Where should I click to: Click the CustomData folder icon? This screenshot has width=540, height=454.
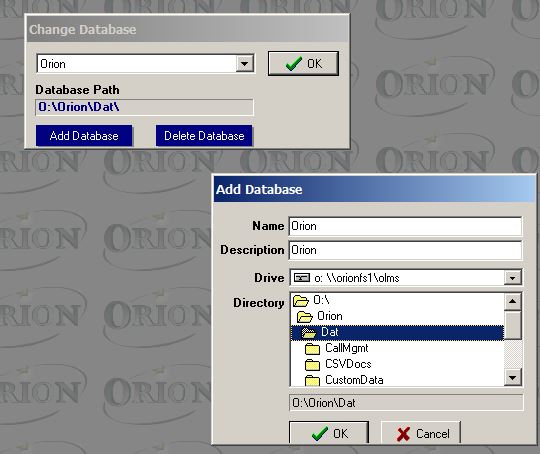tap(312, 380)
